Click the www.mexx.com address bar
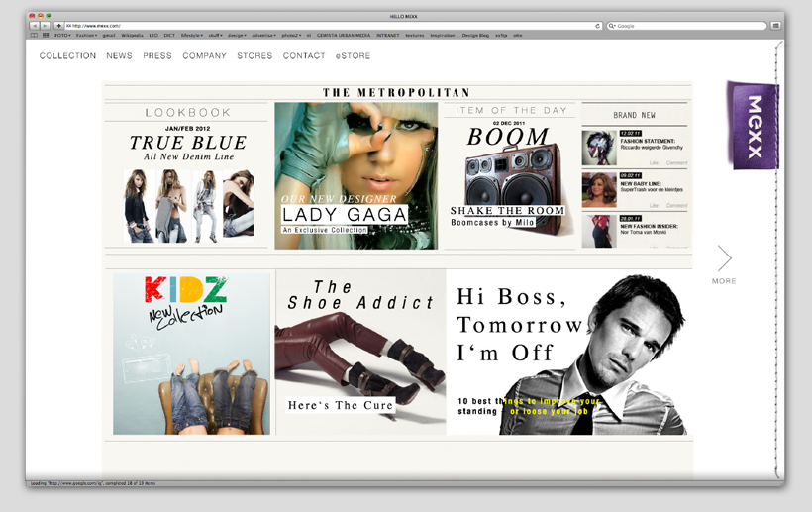The width and height of the screenshot is (812, 512). click(334, 26)
